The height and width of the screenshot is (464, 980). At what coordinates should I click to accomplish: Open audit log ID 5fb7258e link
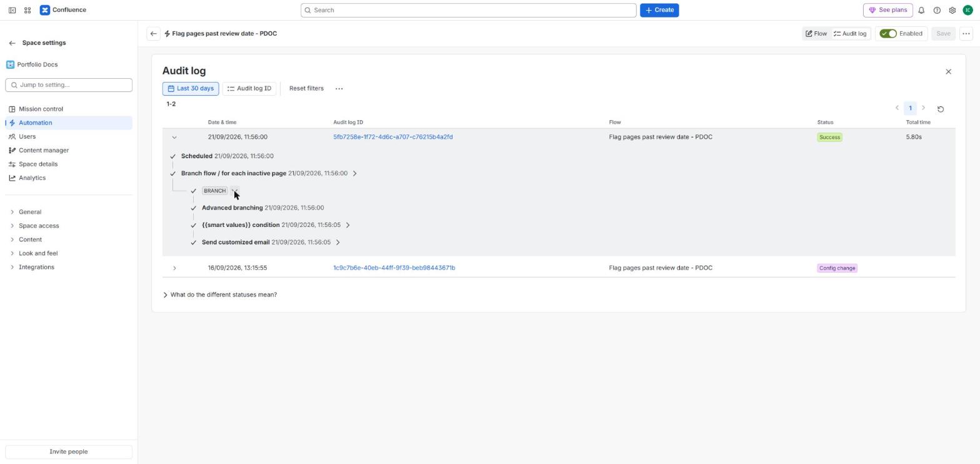click(x=393, y=137)
